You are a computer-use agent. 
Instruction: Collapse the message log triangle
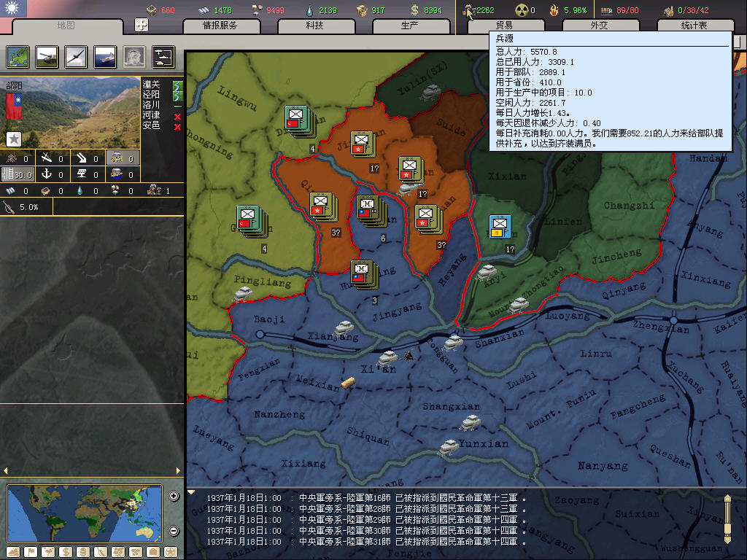pos(191,492)
